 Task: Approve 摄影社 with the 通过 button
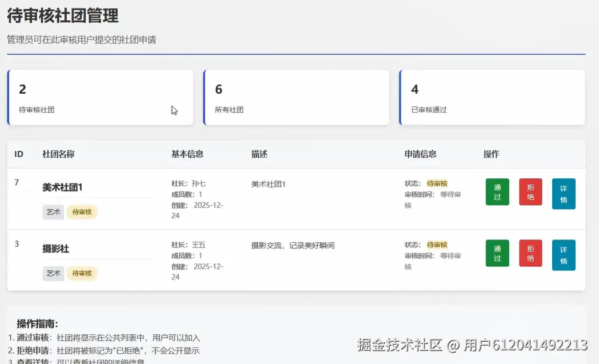497,253
